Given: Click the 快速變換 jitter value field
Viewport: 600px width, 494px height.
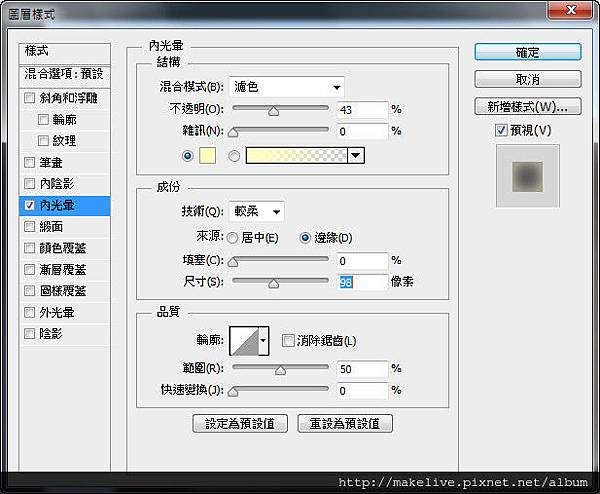Looking at the screenshot, I should pyautogui.click(x=362, y=390).
